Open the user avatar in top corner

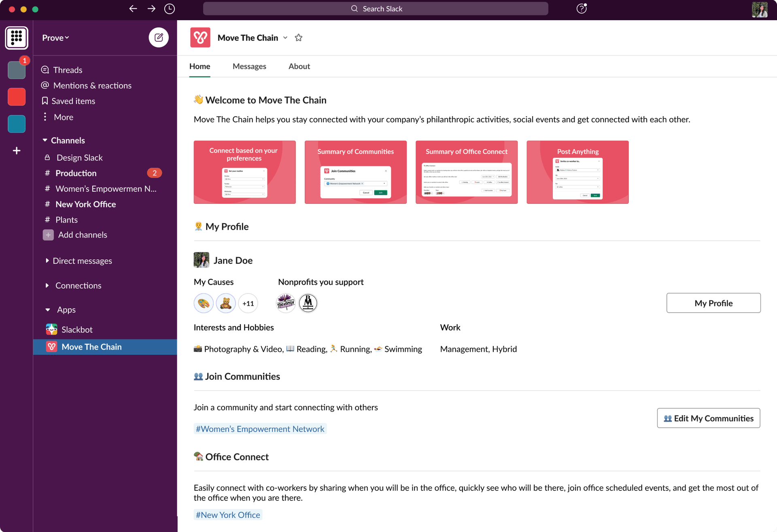click(760, 9)
